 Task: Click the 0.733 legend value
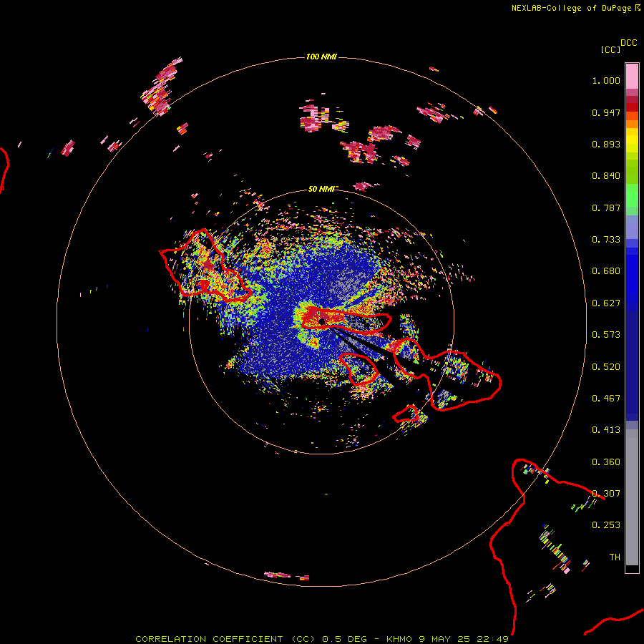click(606, 240)
